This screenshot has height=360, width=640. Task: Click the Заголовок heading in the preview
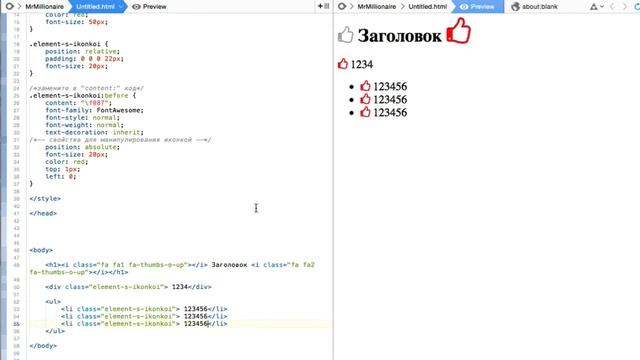[399, 36]
